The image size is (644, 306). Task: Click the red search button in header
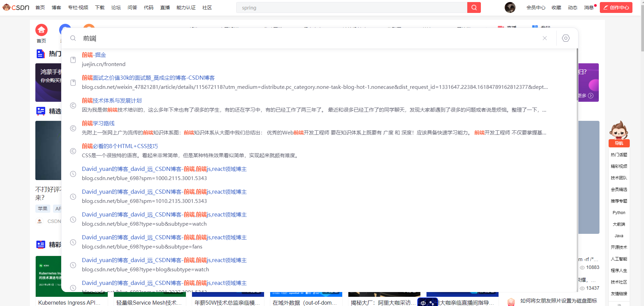pos(474,7)
